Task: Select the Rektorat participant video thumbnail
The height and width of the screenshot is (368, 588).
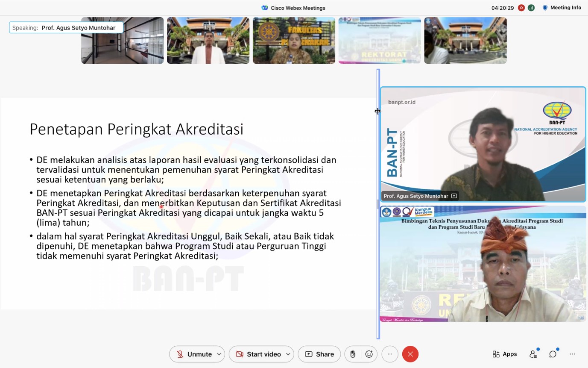Action: [x=380, y=41]
